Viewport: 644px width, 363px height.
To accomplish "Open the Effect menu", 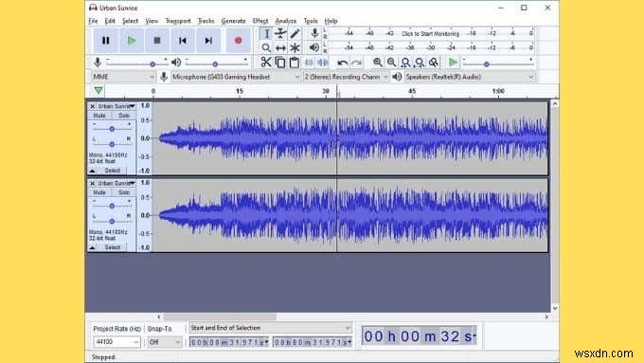I will click(260, 21).
